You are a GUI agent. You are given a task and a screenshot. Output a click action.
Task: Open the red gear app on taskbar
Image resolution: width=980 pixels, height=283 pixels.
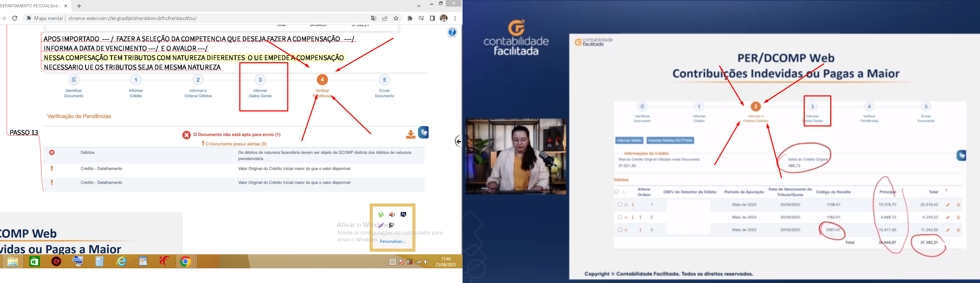point(56,262)
